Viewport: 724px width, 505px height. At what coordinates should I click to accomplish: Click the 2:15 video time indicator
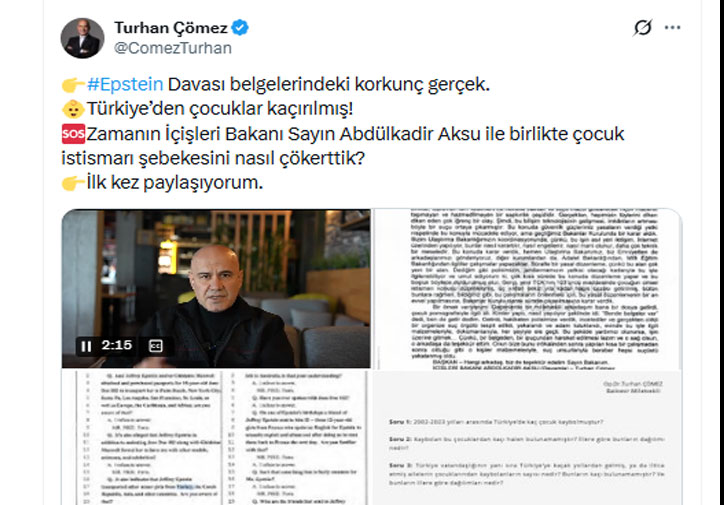coord(117,345)
